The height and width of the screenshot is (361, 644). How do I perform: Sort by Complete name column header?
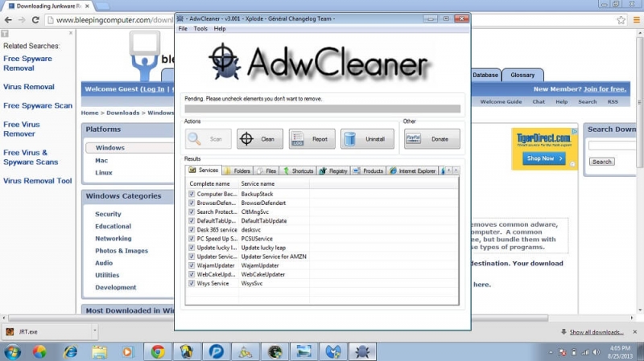coord(212,184)
